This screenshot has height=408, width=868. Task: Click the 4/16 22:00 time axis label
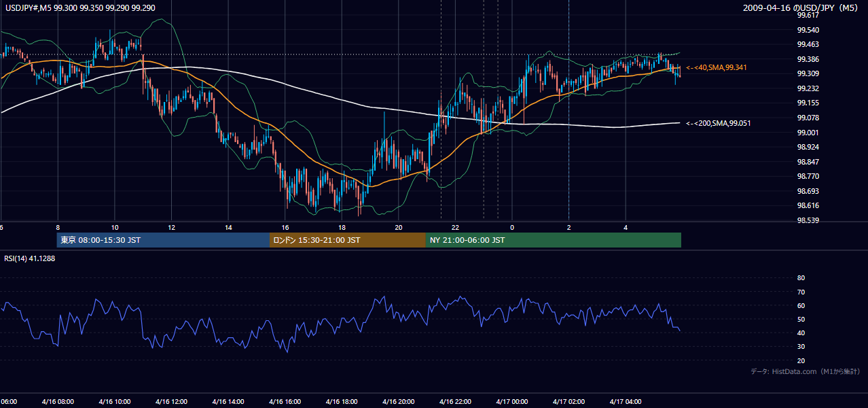456,402
